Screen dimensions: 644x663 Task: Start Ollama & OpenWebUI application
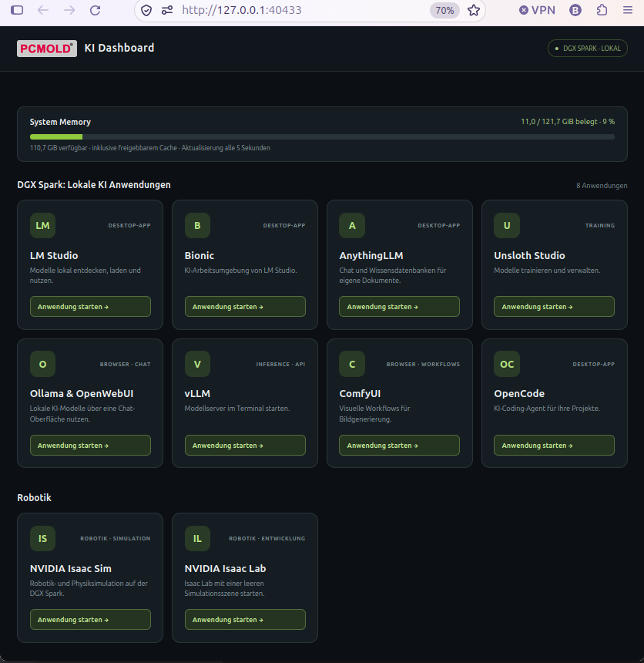(90, 446)
